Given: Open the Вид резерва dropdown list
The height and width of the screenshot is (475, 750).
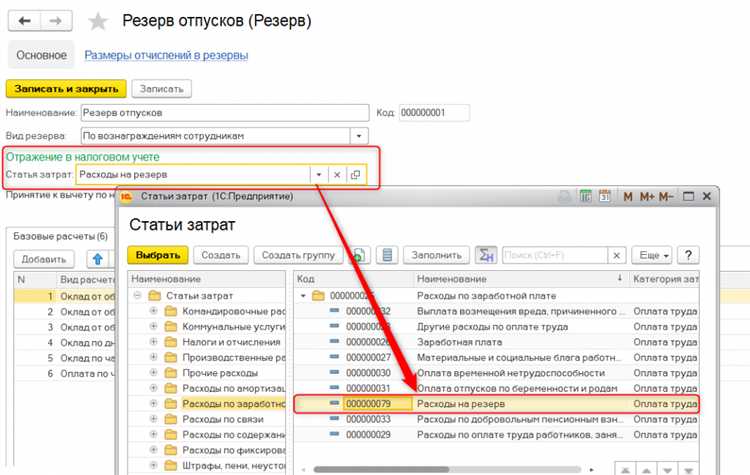Looking at the screenshot, I should point(359,136).
